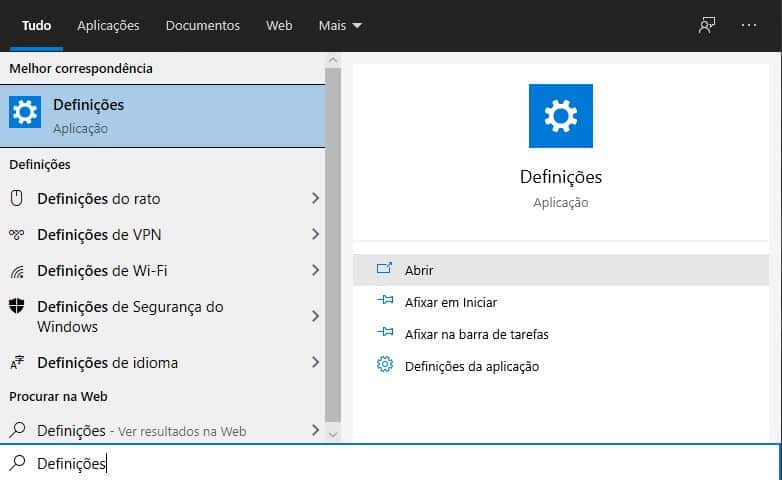Open Definições da aplicação
Screen dimensions: 782x480
coord(561,366)
